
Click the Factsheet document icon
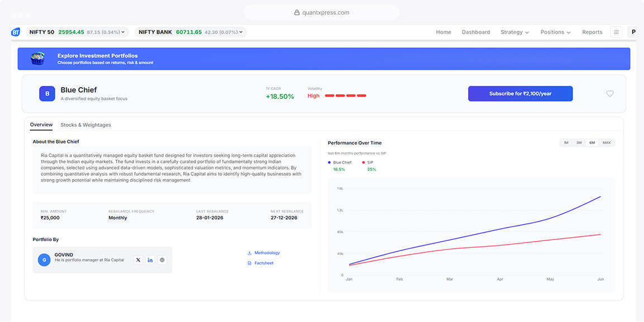coord(249,263)
